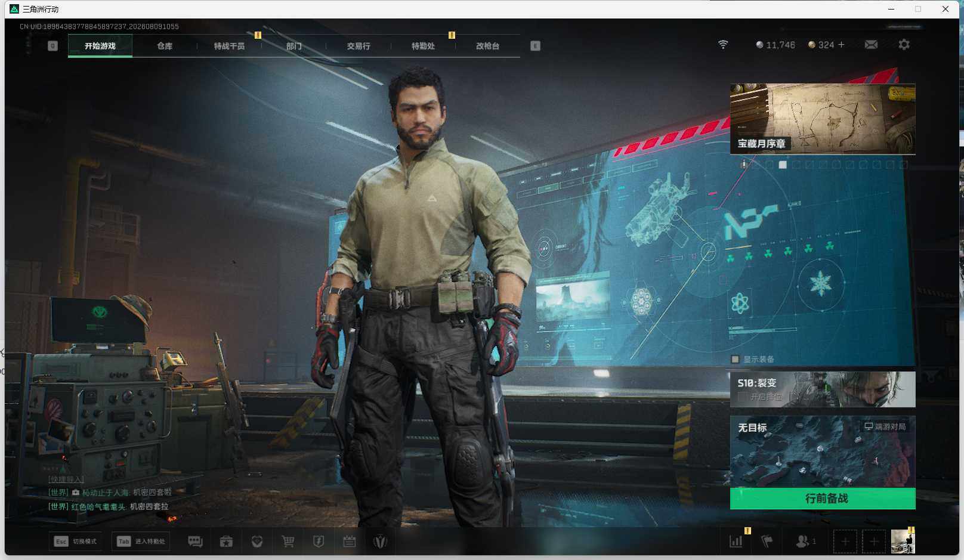Click the Tab 进入特勤处 button
This screenshot has height=560, width=964.
point(141,542)
